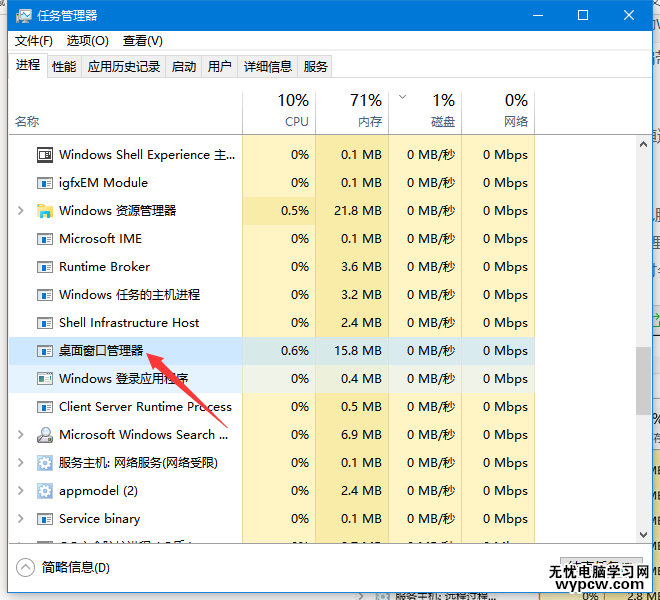This screenshot has width=660, height=600.
Task: Select the 进程 tab
Action: [28, 65]
